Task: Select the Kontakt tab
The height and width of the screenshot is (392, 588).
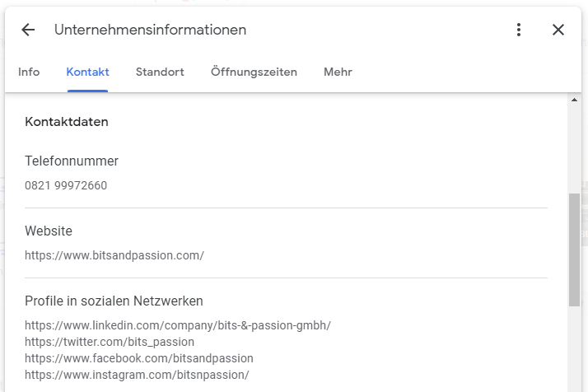Action: [x=87, y=72]
